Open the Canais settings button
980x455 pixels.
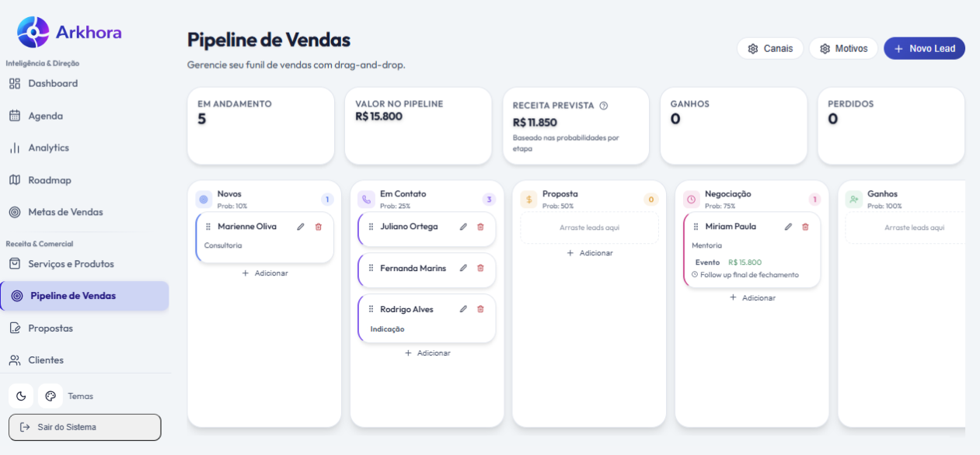click(770, 48)
